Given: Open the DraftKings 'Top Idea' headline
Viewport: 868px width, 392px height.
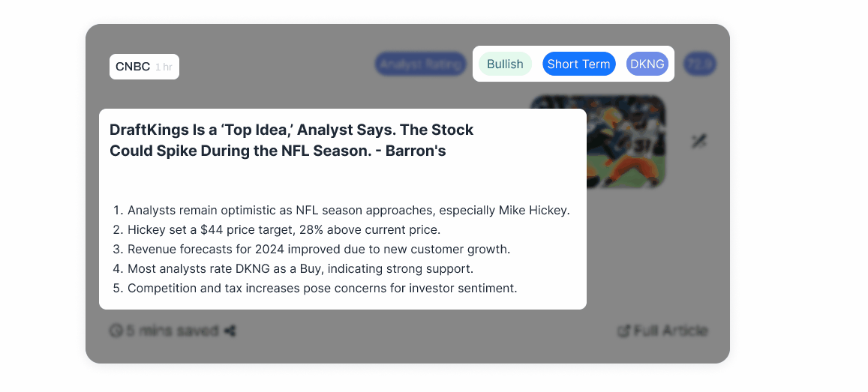Looking at the screenshot, I should tap(291, 140).
